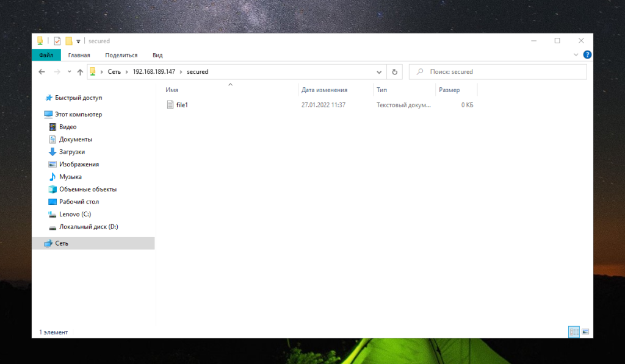Switch to the Вид ribbon tab
Viewport: 625px width, 364px height.
tap(157, 55)
